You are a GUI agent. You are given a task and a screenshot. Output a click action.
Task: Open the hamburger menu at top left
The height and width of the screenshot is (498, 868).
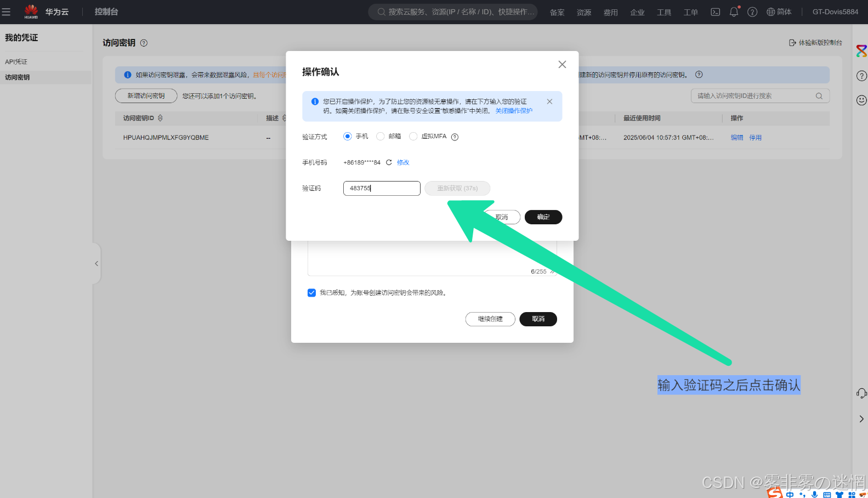pyautogui.click(x=7, y=12)
